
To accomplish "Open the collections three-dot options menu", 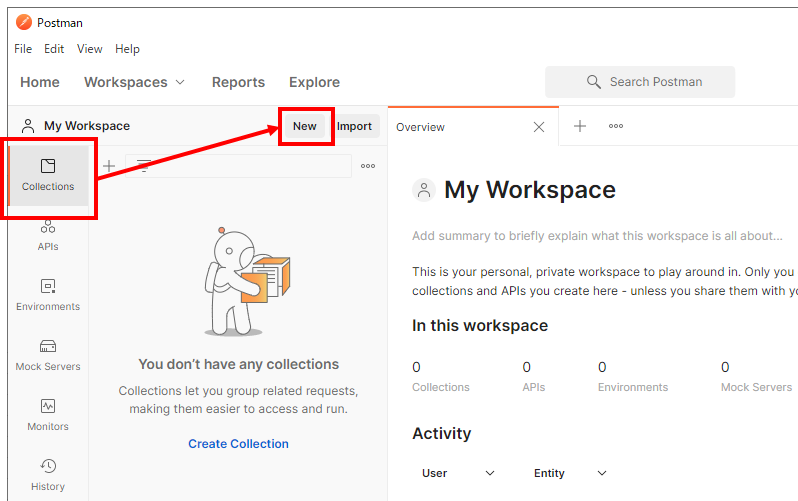I will (x=368, y=166).
